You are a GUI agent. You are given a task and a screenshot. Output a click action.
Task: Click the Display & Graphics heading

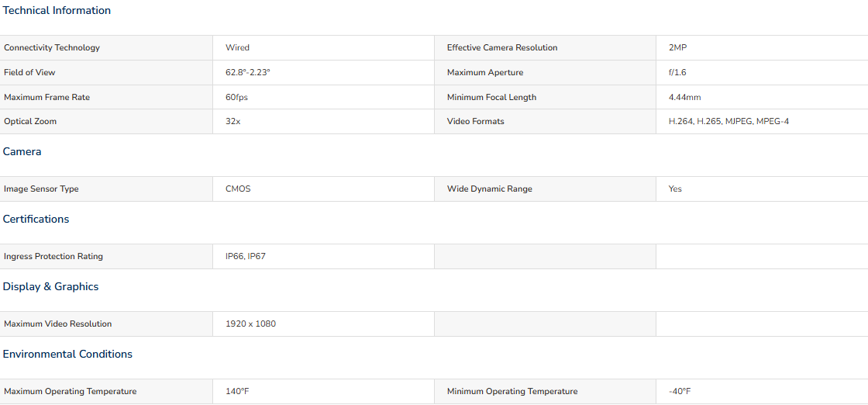[x=51, y=286]
